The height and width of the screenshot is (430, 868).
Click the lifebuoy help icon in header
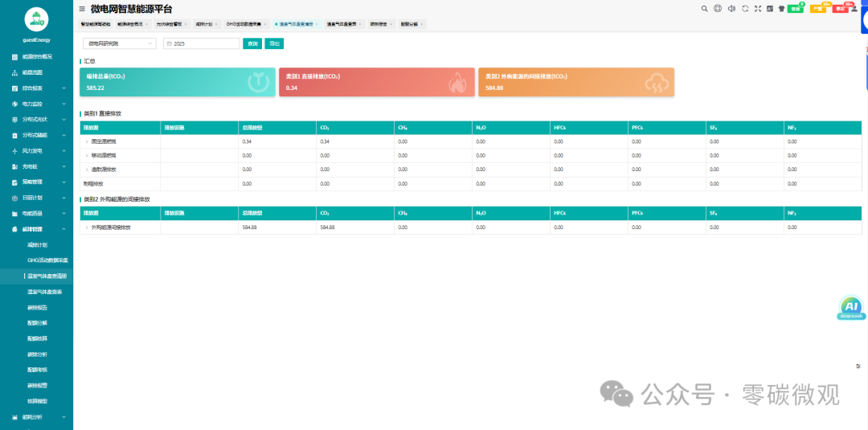(x=718, y=8)
